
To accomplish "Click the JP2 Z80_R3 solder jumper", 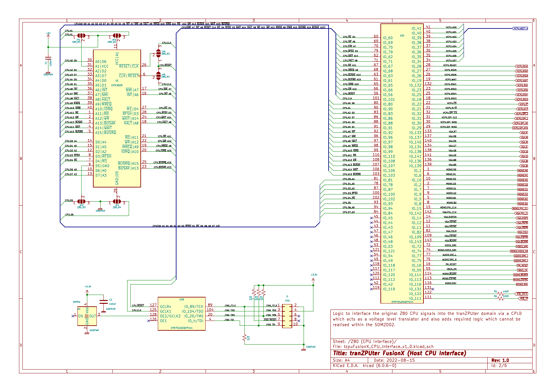I will (82, 202).
